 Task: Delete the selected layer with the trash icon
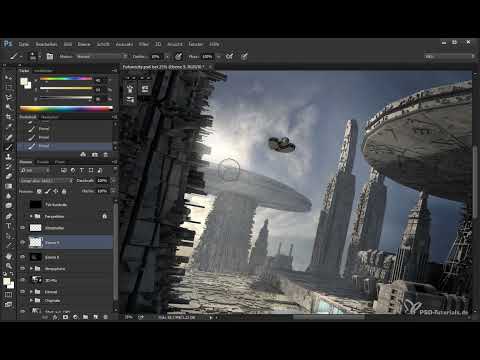[x=106, y=317]
